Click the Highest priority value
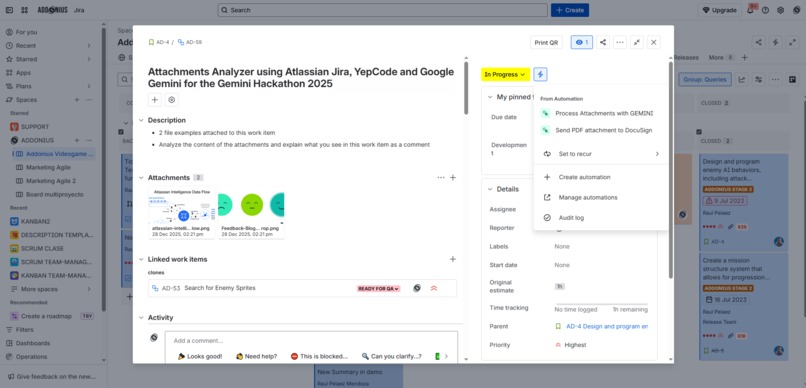The width and height of the screenshot is (806, 388). pos(570,345)
